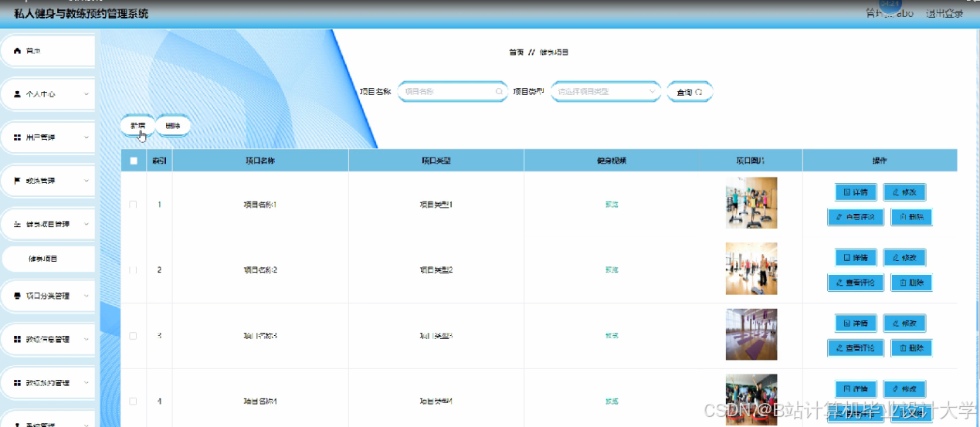This screenshot has width=980, height=427.
Task: Click the 健身视频 column header
Action: point(612,161)
